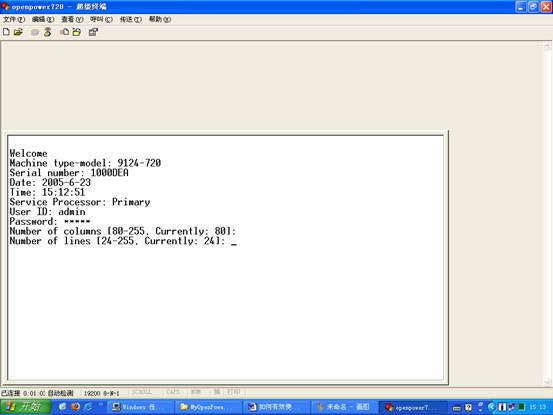Click the keyboard language bar tray icon
This screenshot has width=553, height=415.
coord(457,408)
